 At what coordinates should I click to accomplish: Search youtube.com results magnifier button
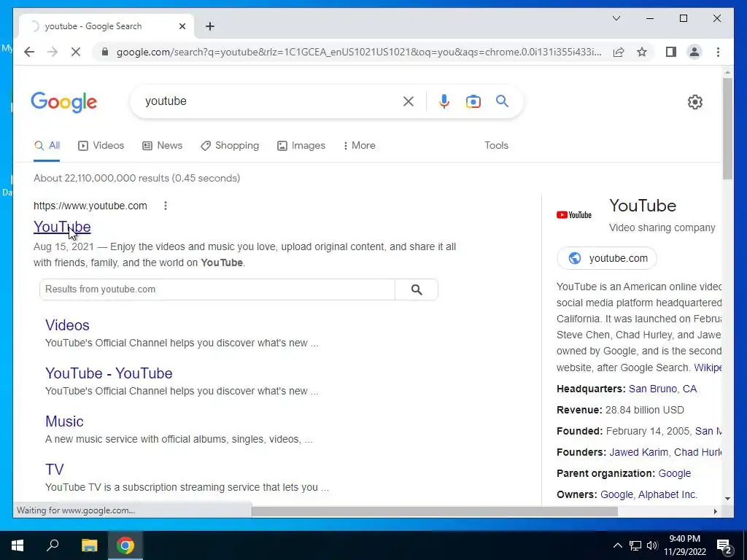tap(417, 289)
